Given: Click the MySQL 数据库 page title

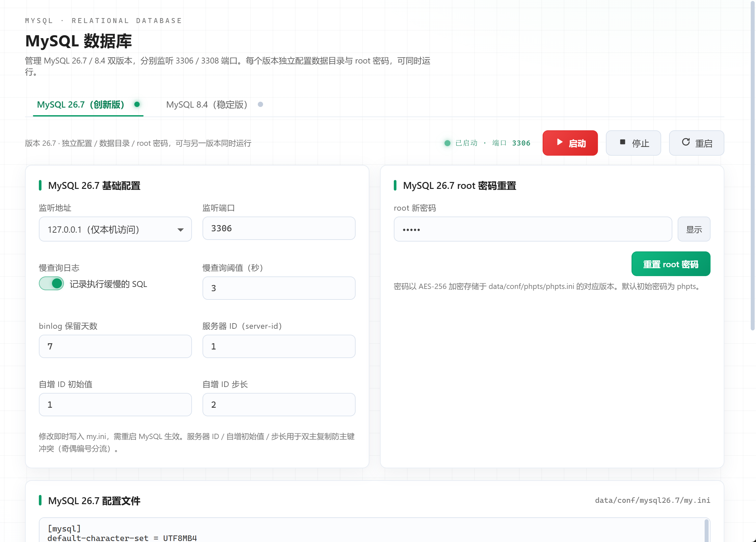Looking at the screenshot, I should point(79,41).
